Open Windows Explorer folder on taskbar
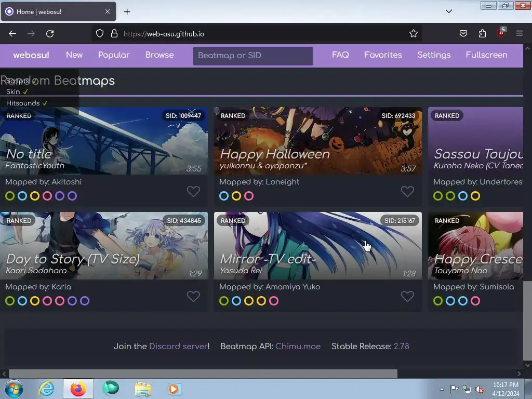 pyautogui.click(x=143, y=389)
